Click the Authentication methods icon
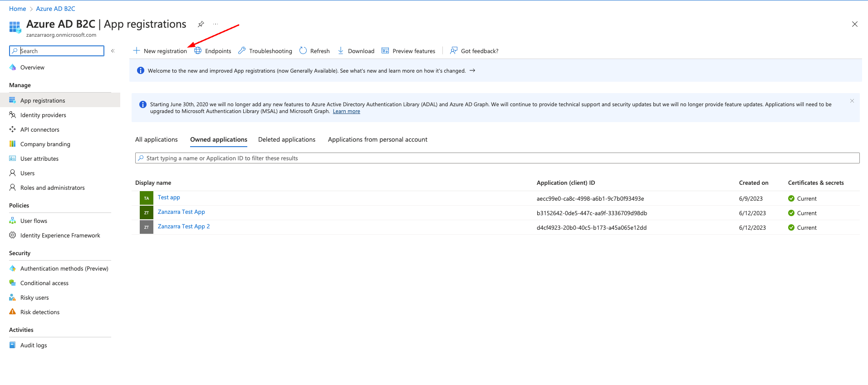This screenshot has width=868, height=385. tap(13, 268)
